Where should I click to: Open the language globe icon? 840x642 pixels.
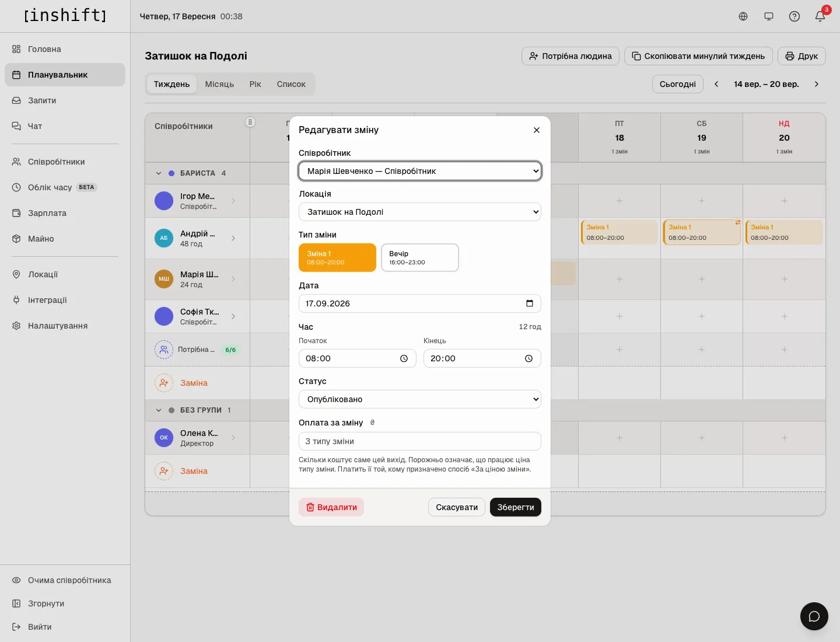(x=743, y=16)
